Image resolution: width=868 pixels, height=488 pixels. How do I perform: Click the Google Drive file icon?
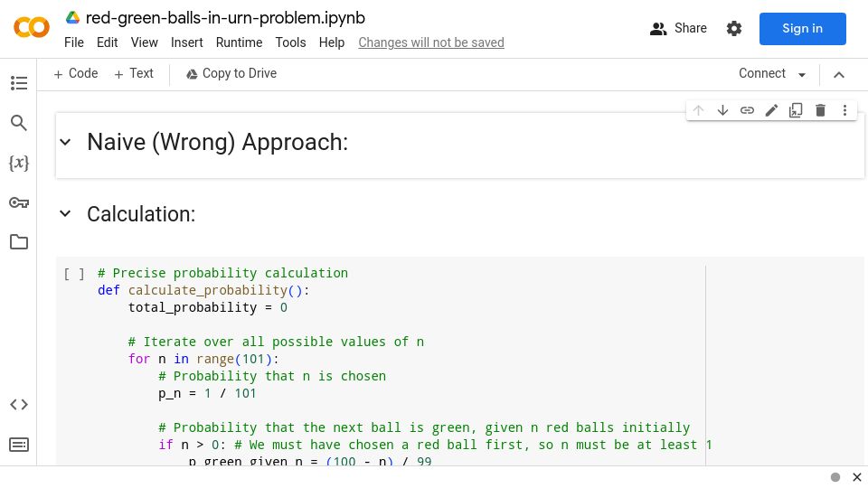[x=72, y=18]
